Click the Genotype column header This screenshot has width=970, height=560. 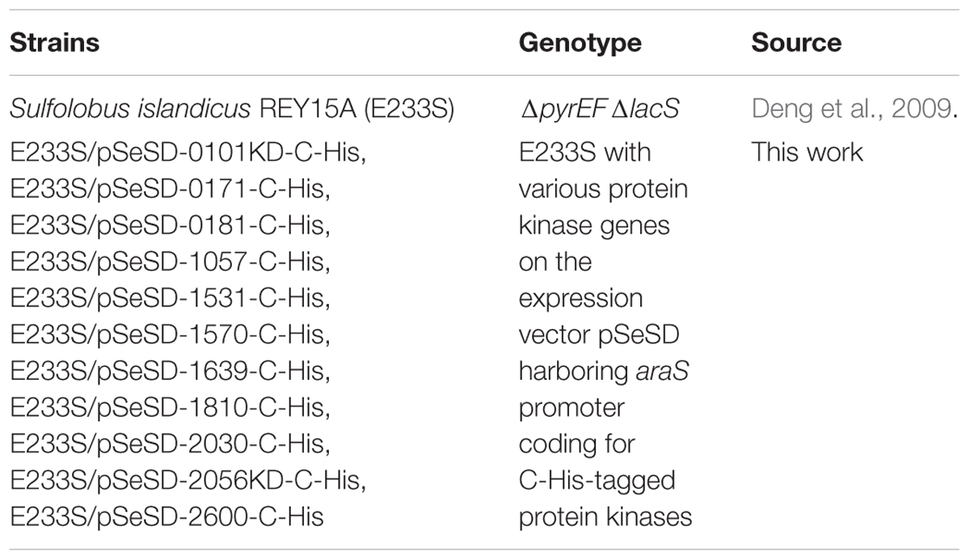(x=580, y=44)
